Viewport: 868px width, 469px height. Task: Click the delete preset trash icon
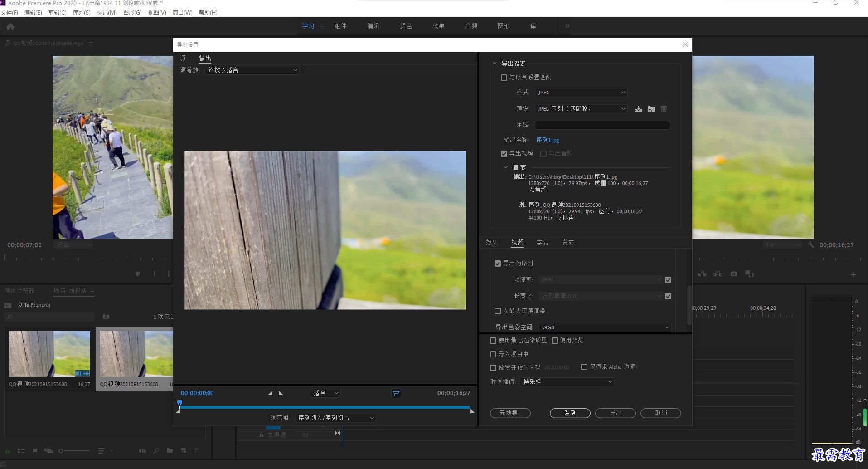(664, 109)
